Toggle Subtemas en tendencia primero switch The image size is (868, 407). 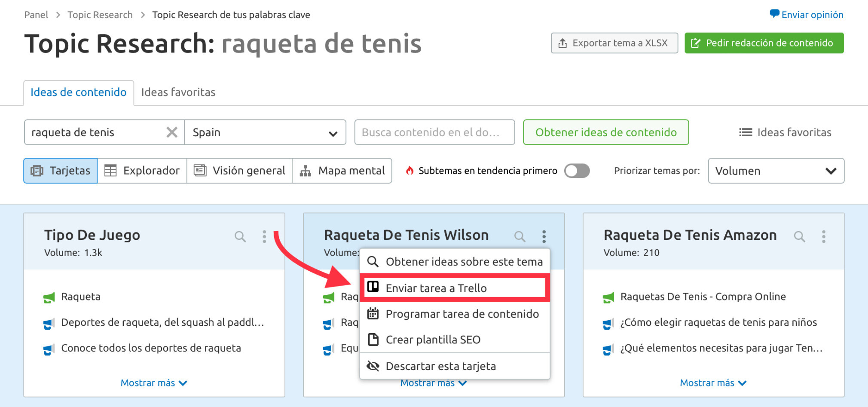coord(577,171)
